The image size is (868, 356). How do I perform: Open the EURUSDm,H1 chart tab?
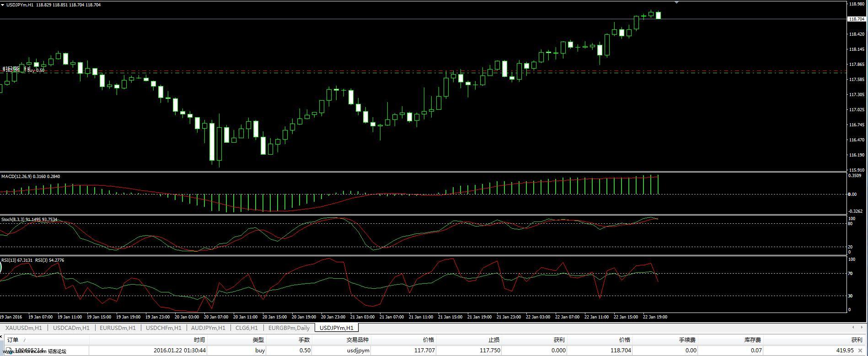click(118, 328)
